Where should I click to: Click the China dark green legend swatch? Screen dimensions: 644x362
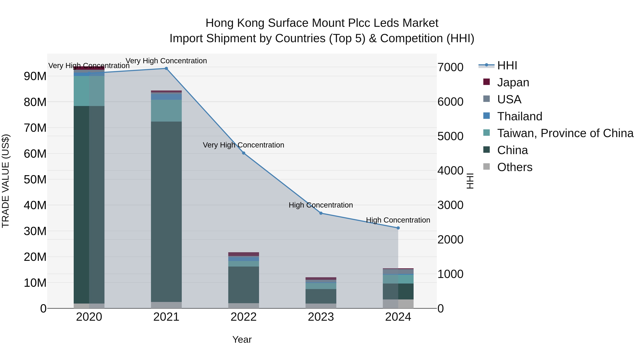click(487, 150)
